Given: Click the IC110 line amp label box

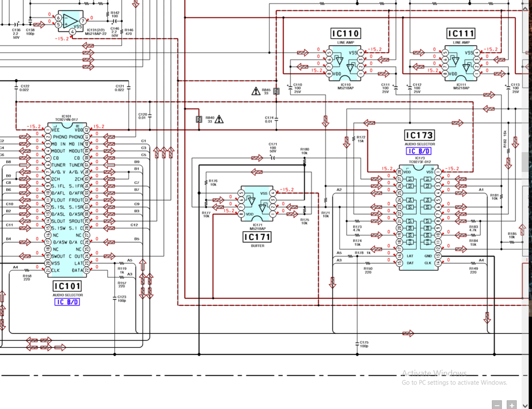Looking at the screenshot, I should click(x=346, y=33).
